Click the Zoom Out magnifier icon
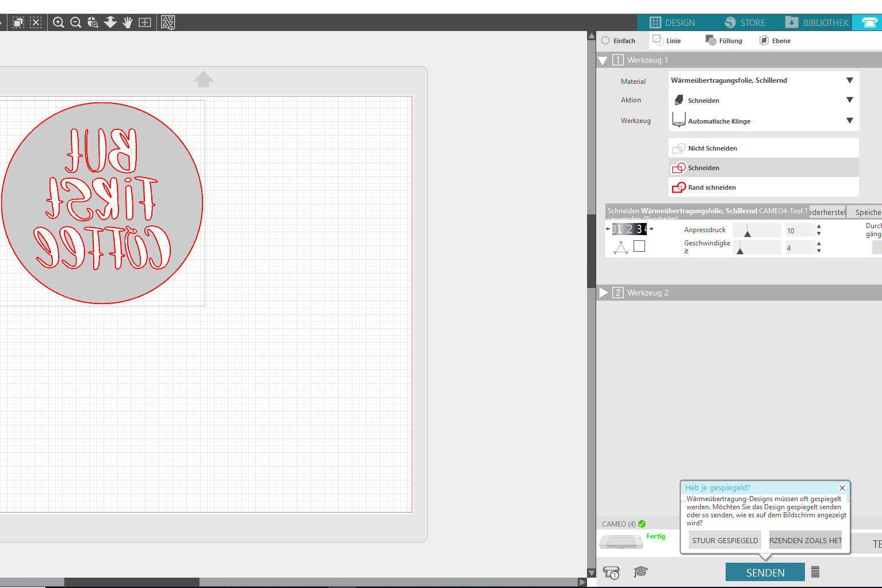Image resolution: width=882 pixels, height=588 pixels. pyautogui.click(x=75, y=22)
